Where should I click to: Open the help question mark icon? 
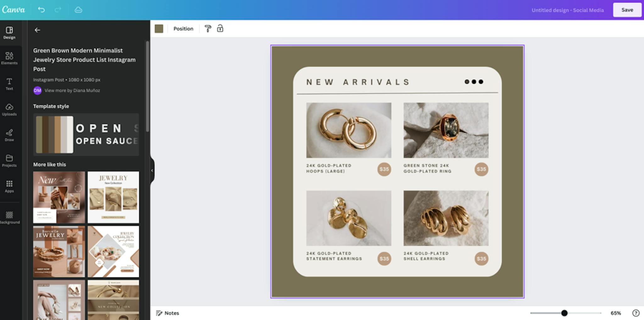coord(636,313)
